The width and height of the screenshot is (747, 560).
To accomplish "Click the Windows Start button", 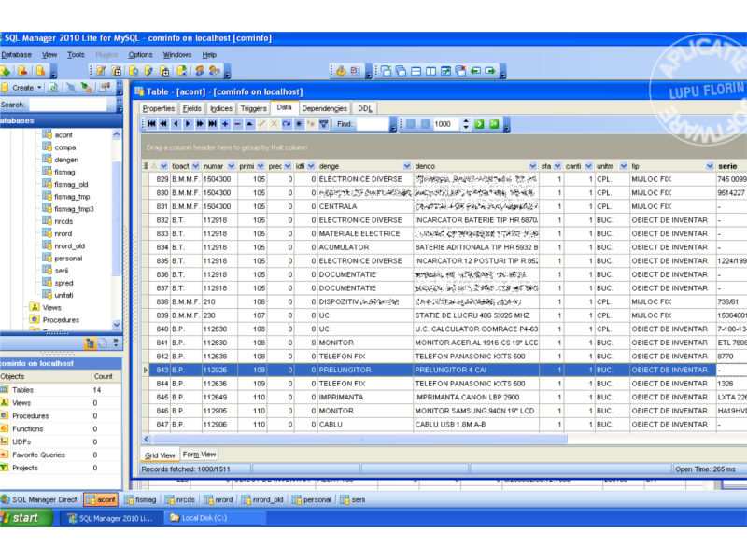I will [x=25, y=518].
